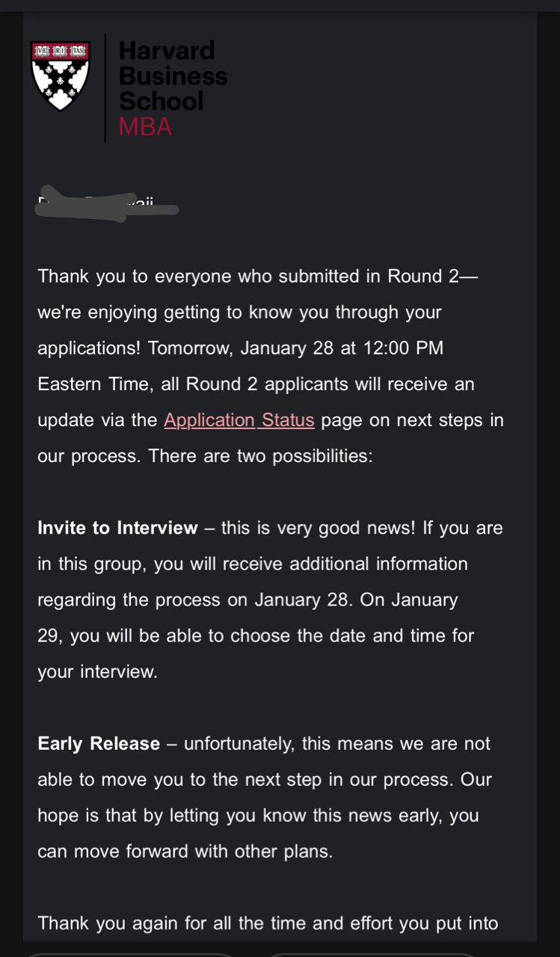Select the bold Invite to Interview heading
The width and height of the screenshot is (560, 957).
[117, 528]
